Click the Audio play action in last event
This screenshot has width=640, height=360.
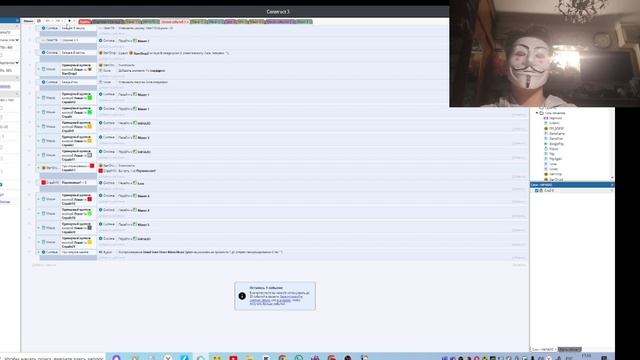[x=192, y=252]
